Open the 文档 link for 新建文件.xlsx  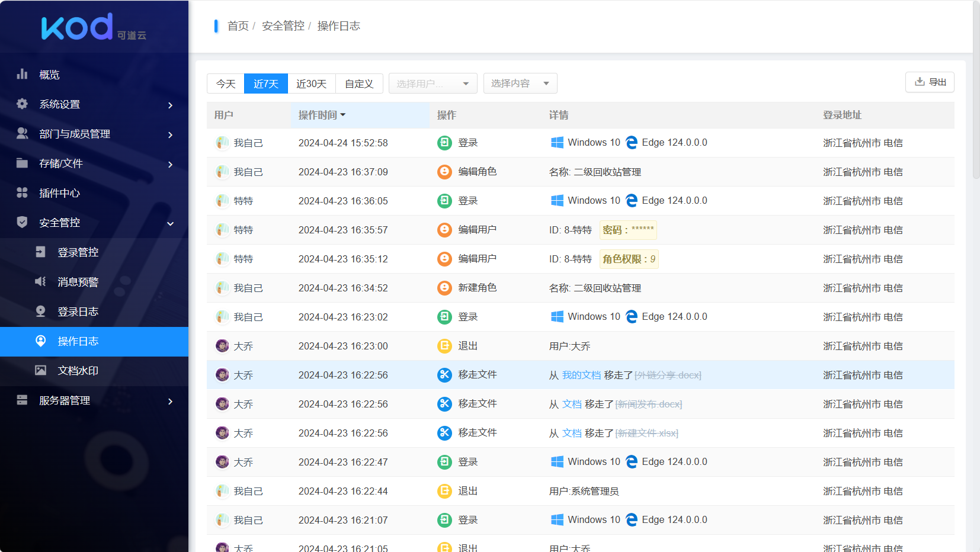tap(572, 433)
